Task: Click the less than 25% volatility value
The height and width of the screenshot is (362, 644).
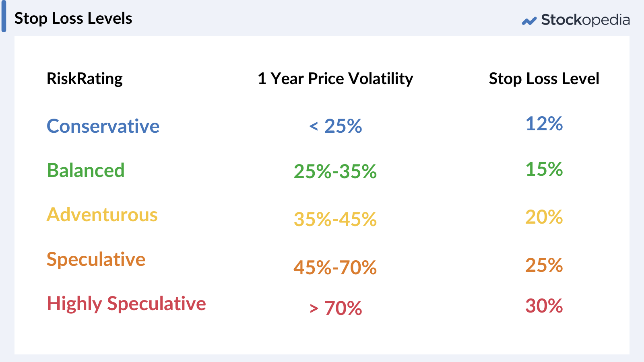Action: (x=336, y=126)
